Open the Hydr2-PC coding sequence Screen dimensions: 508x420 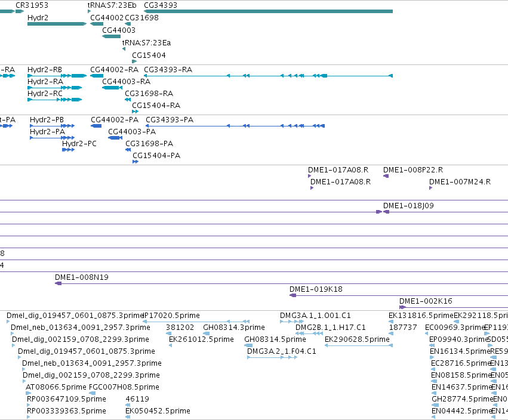tap(69, 150)
